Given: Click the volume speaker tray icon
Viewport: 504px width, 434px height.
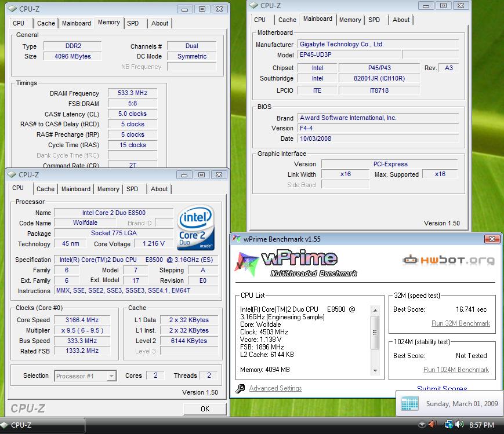Looking at the screenshot, I should (460, 424).
